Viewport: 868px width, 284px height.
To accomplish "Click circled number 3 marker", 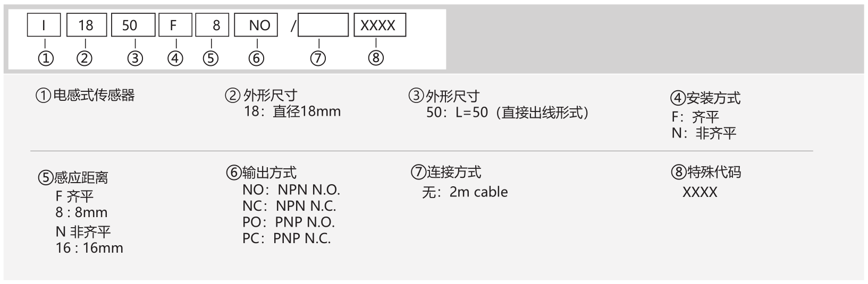I will 135,57.
